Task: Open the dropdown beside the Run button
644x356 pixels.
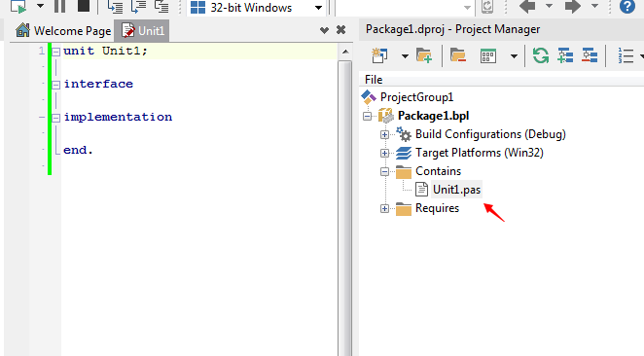Action: coord(40,6)
